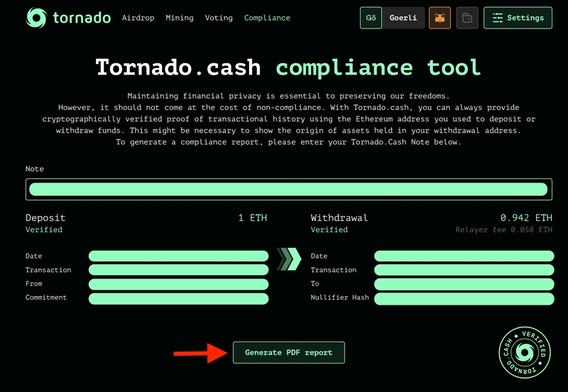568x392 pixels.
Task: Open the Goerli network selector
Action: pos(404,18)
